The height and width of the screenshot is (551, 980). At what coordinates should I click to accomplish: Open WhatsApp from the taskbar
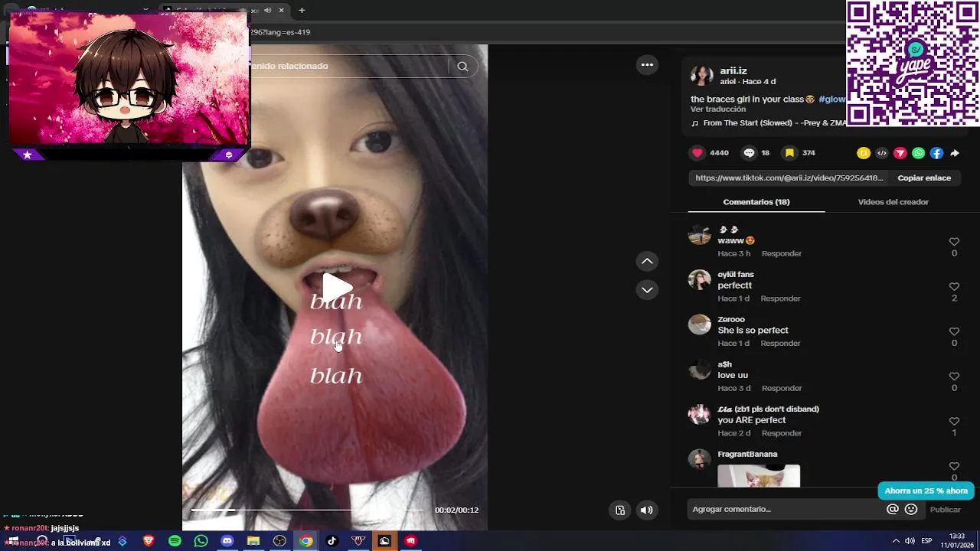201,541
